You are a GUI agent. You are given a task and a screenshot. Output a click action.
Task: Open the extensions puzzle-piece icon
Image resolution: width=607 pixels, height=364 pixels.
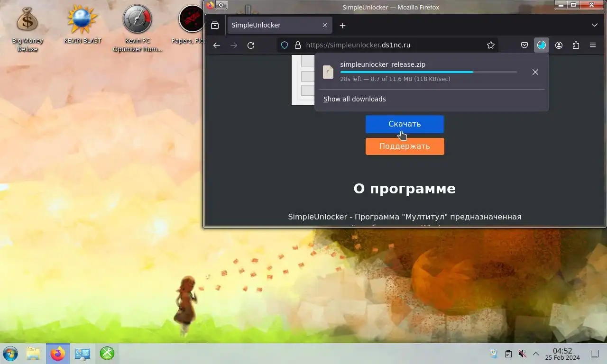coord(576,45)
